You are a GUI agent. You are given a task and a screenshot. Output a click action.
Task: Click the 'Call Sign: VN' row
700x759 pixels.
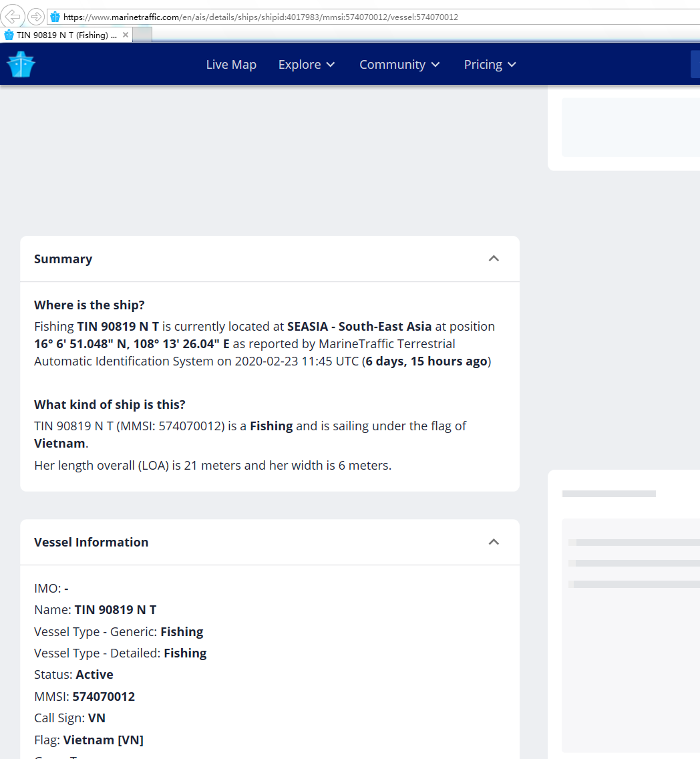pyautogui.click(x=69, y=718)
